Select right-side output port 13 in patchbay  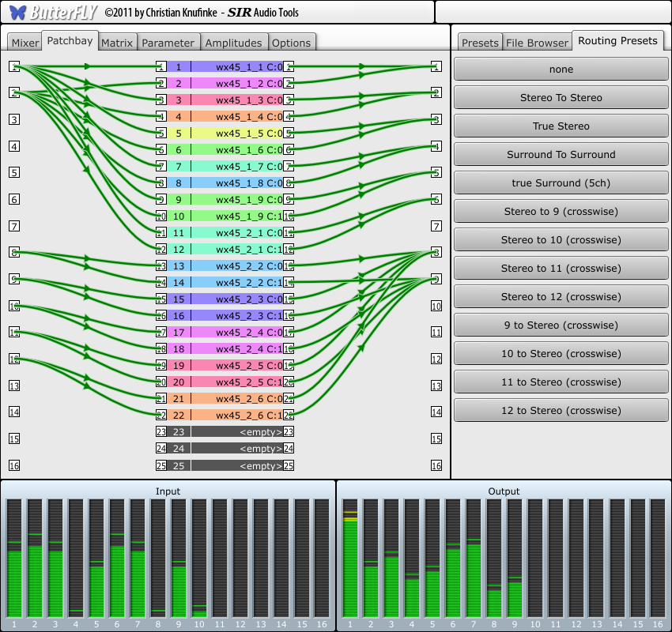click(436, 386)
